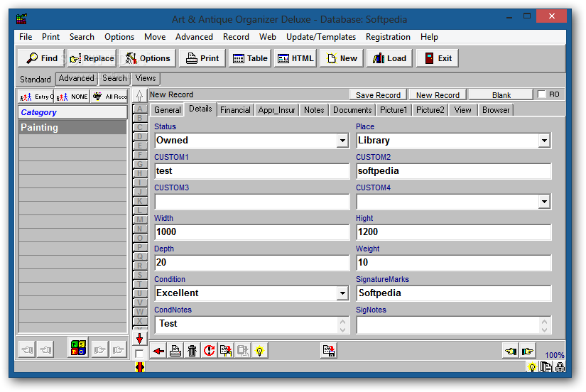Click the Find toolbar button
Image resolution: width=586 pixels, height=392 pixels.
pos(41,58)
